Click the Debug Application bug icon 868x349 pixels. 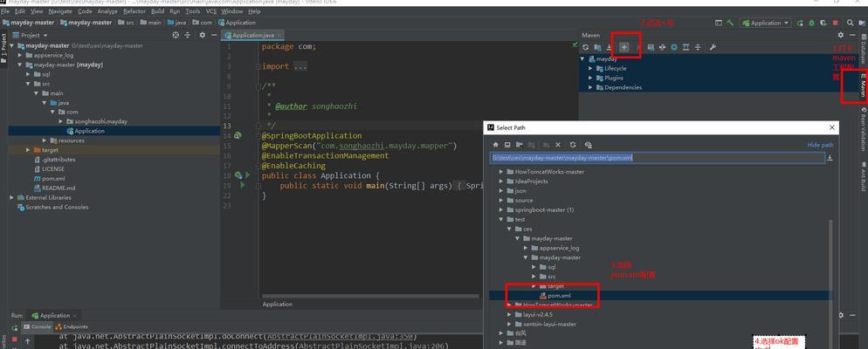click(x=811, y=23)
